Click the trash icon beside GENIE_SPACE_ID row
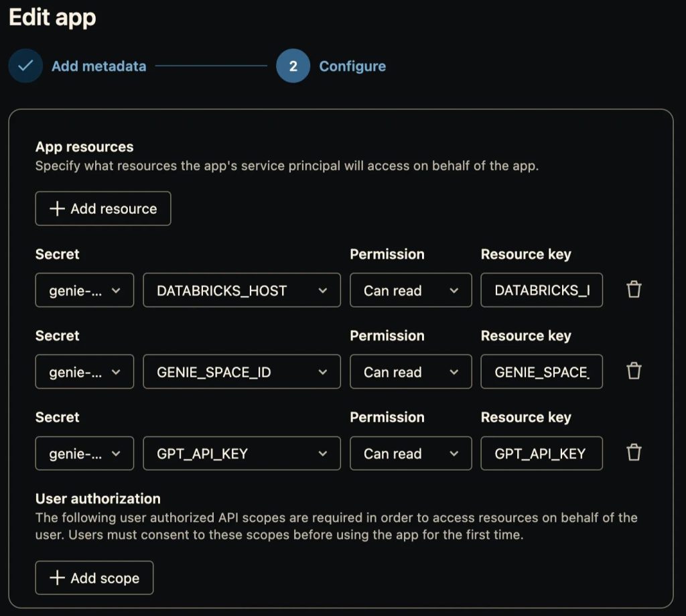 pyautogui.click(x=632, y=371)
